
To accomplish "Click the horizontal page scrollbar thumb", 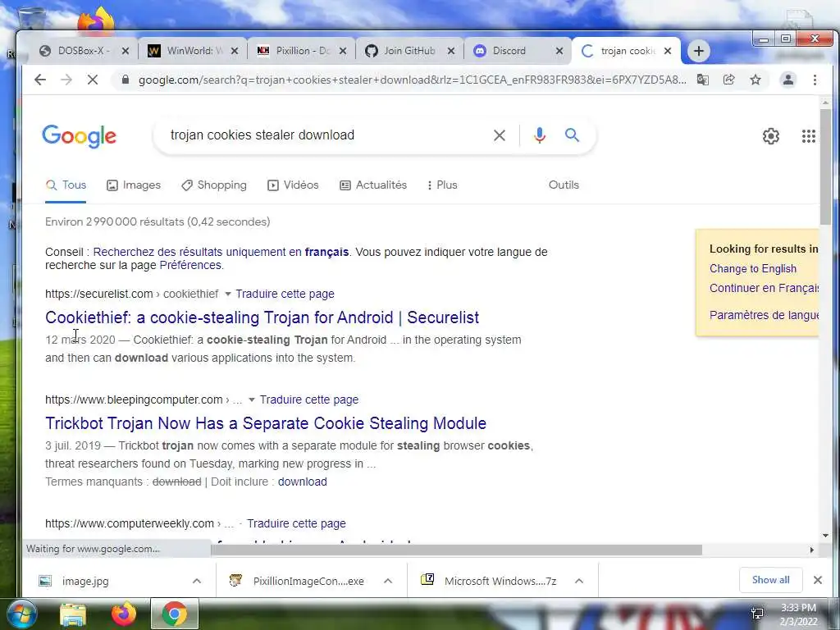I will (x=456, y=550).
